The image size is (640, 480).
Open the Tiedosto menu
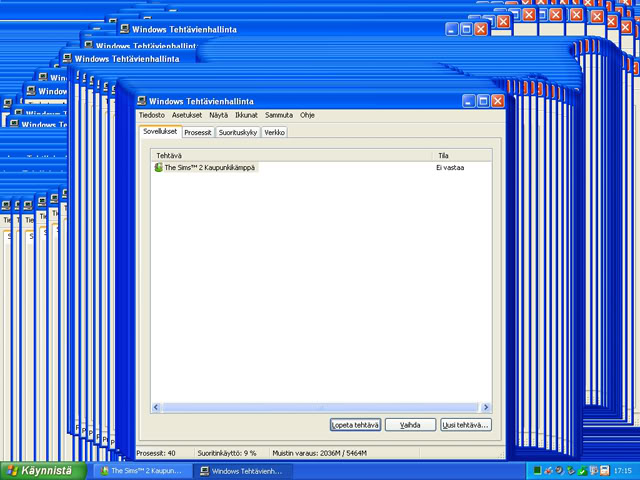152,115
